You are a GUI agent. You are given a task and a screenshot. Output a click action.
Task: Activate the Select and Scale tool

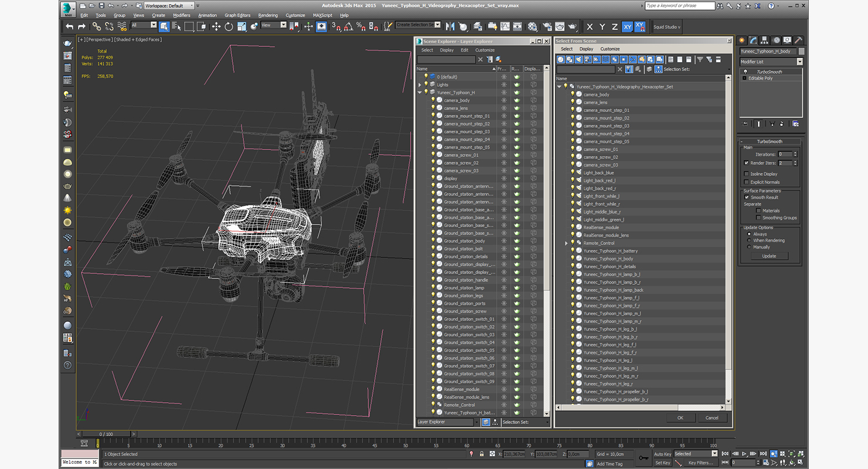pos(241,26)
